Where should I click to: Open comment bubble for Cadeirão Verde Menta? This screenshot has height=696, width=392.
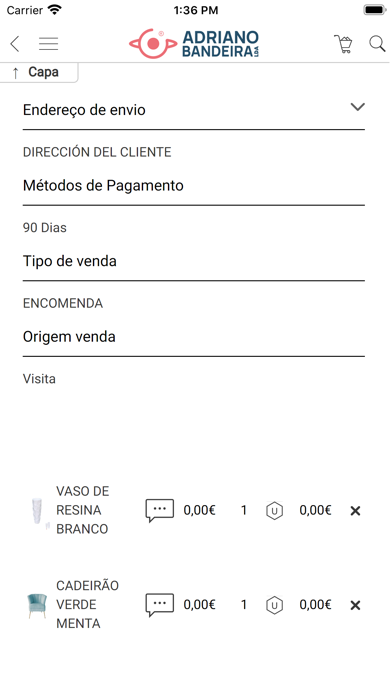[159, 605]
